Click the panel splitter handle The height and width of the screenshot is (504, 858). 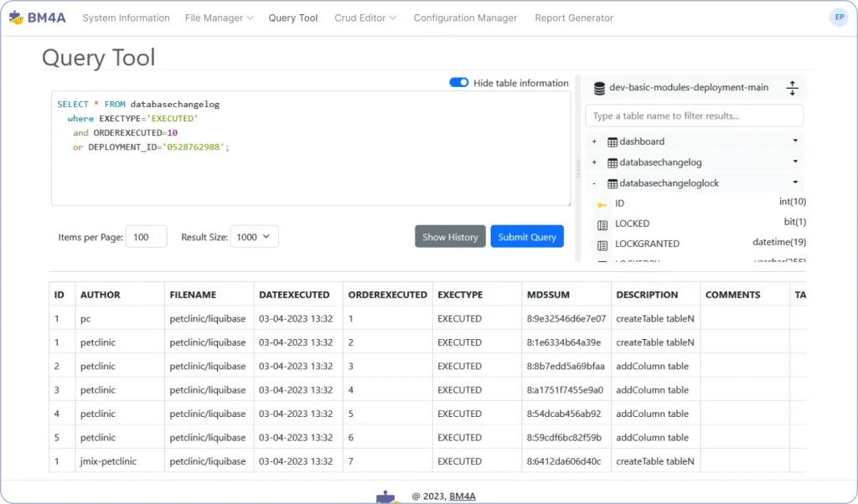pos(578,168)
